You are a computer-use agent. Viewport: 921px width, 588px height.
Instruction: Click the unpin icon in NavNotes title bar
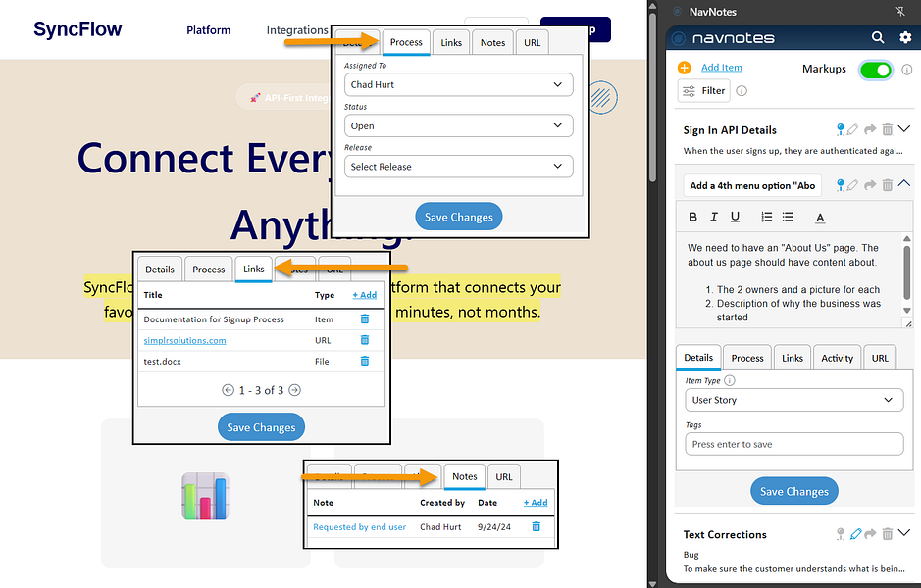(900, 11)
